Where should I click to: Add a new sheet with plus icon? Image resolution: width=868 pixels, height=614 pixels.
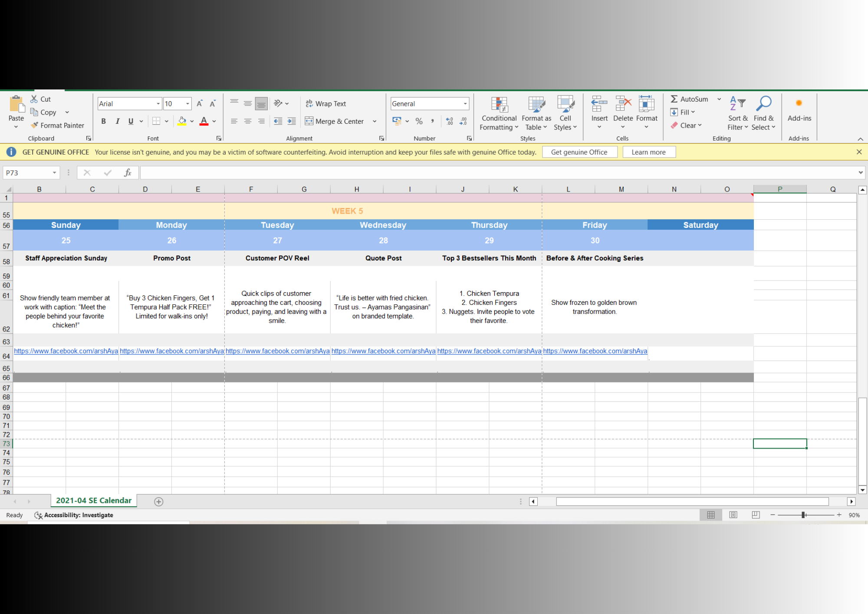pyautogui.click(x=159, y=502)
